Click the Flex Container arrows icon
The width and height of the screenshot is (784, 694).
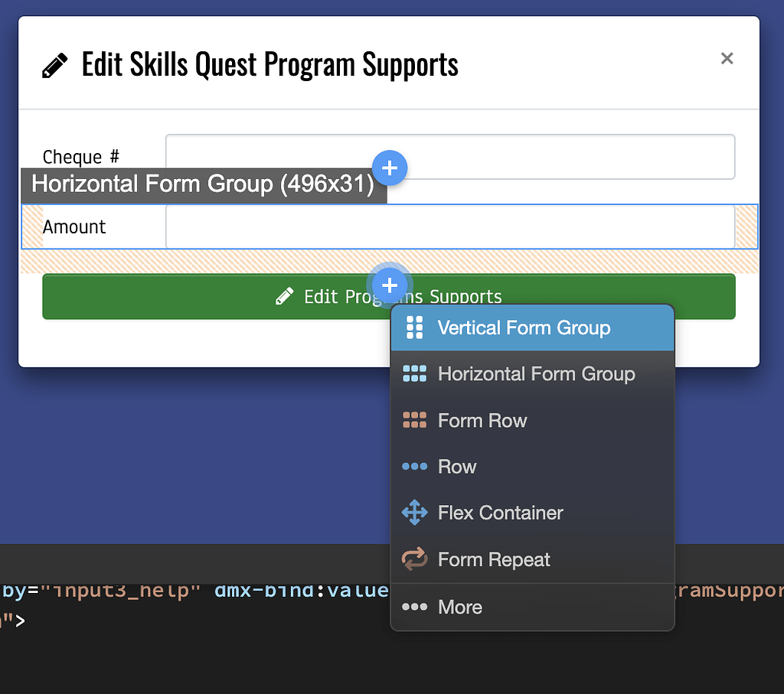click(415, 513)
